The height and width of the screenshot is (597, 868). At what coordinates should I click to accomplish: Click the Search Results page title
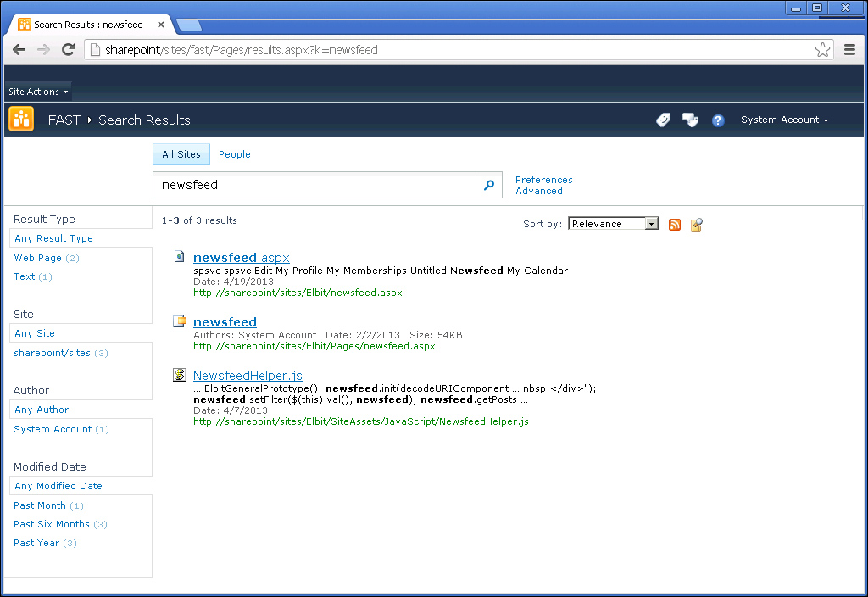144,120
